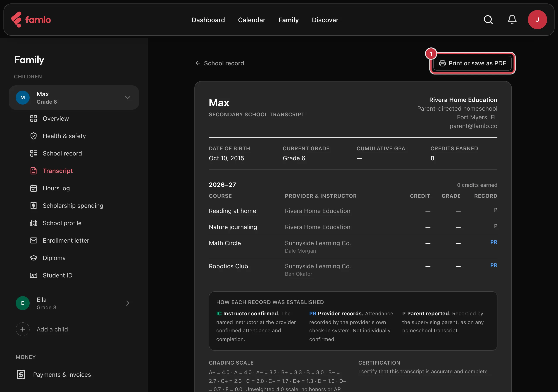Open Scholarship spending sidebar item
558x392 pixels.
click(73, 206)
